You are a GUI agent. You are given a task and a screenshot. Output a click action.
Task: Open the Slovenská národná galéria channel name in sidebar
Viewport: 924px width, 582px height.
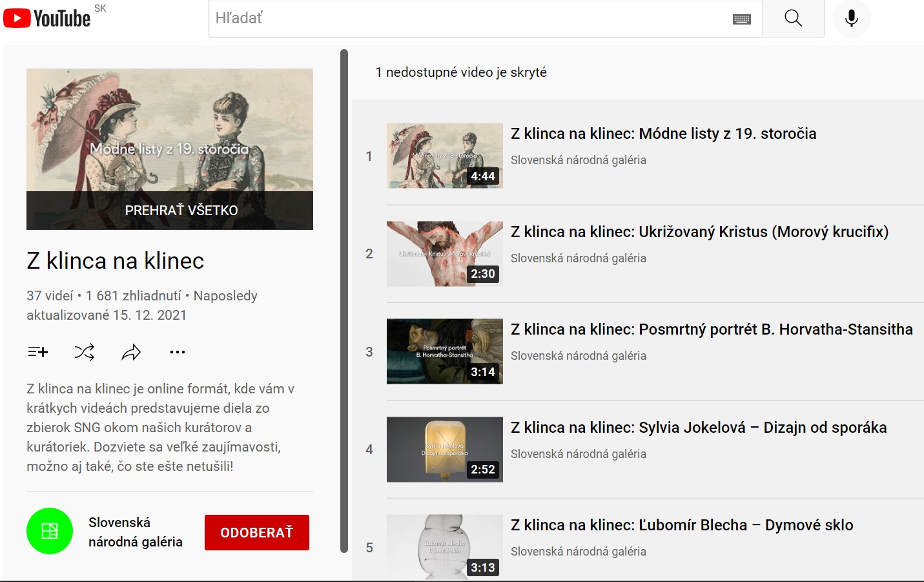(136, 532)
